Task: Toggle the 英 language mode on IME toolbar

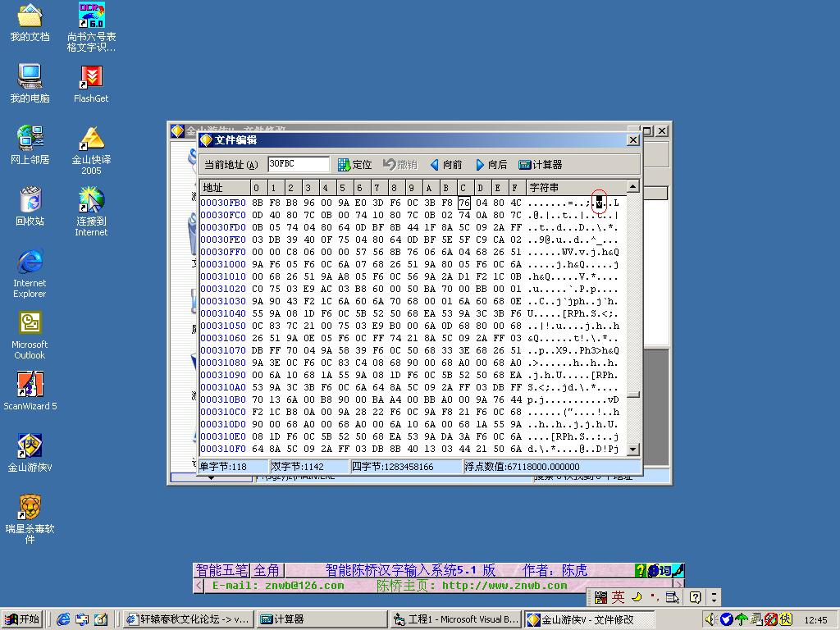Action: coord(618,597)
